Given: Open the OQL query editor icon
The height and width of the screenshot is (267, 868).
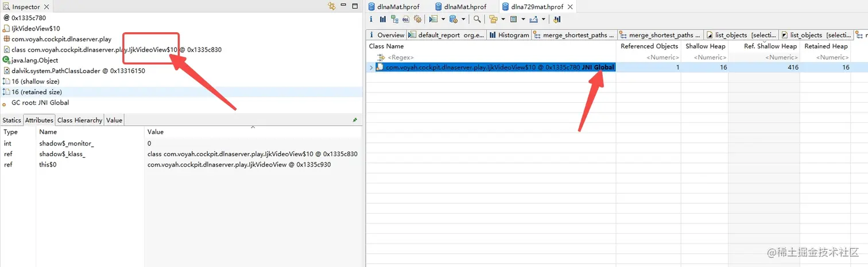Looking at the screenshot, I should click(406, 19).
